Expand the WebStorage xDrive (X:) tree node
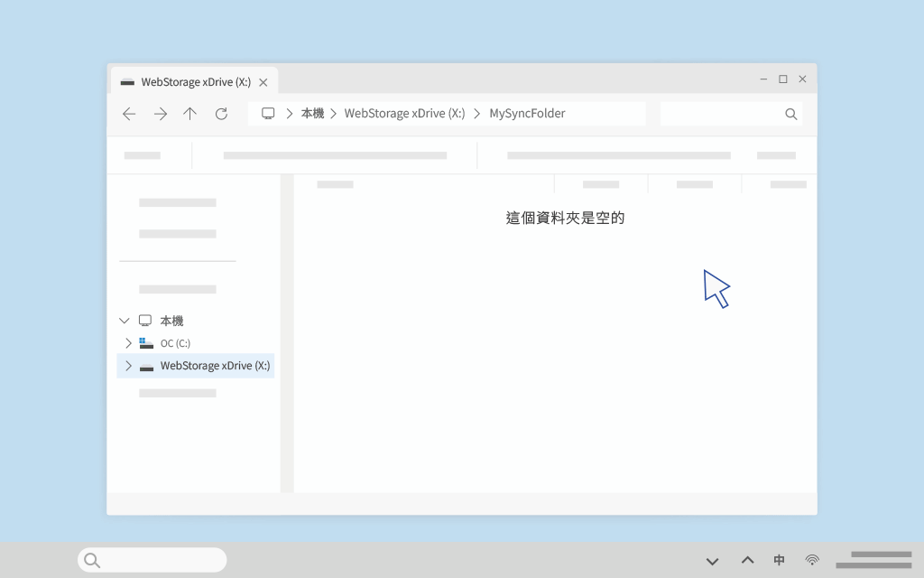This screenshot has width=924, height=578. [x=128, y=366]
